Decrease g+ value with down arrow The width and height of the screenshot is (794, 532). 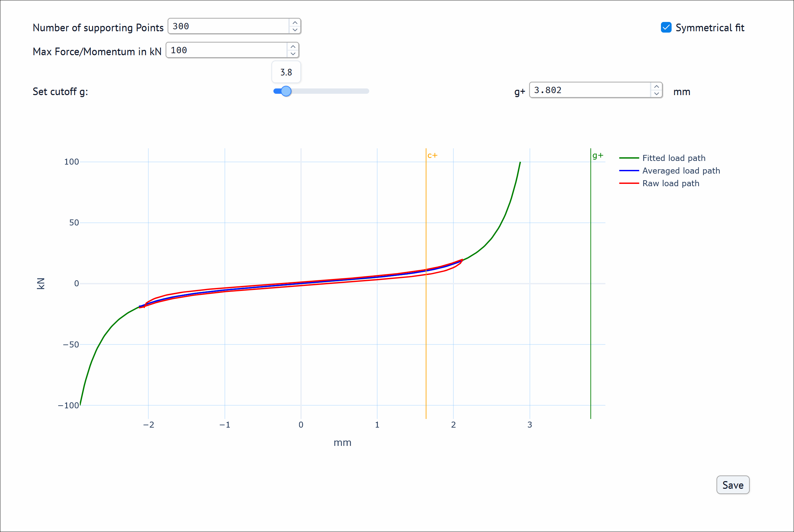657,94
